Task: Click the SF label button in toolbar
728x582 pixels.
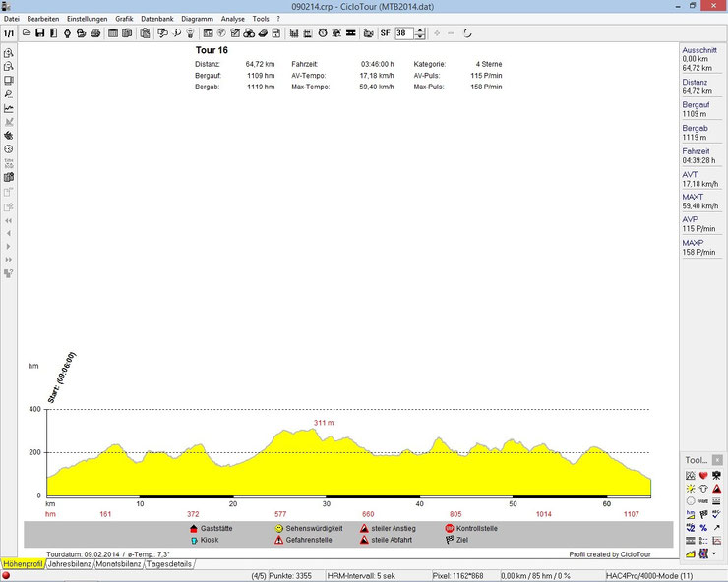Action: click(386, 33)
